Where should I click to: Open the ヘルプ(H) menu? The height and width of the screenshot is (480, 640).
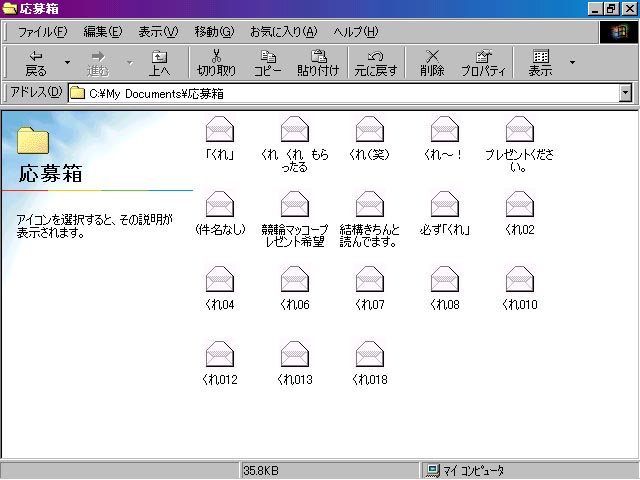[355, 32]
